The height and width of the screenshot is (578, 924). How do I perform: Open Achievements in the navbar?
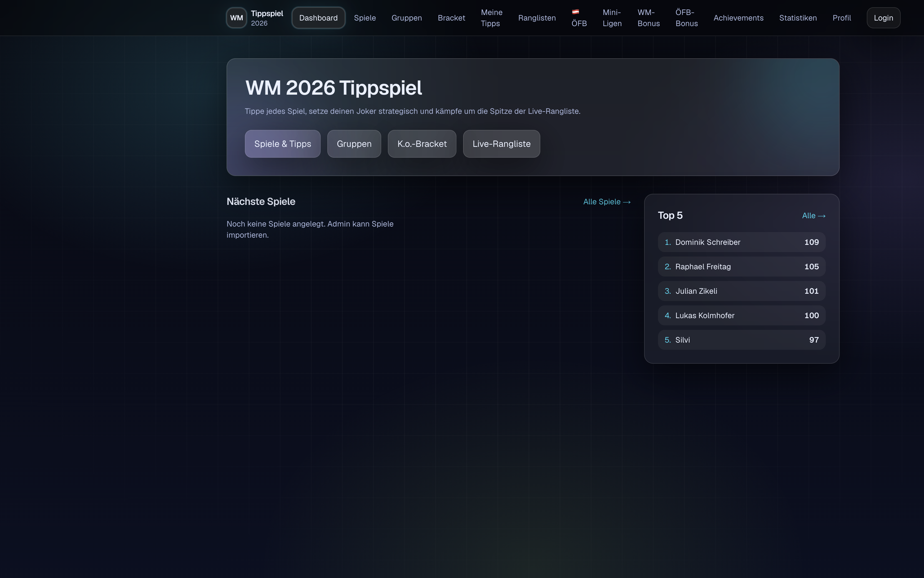738,18
